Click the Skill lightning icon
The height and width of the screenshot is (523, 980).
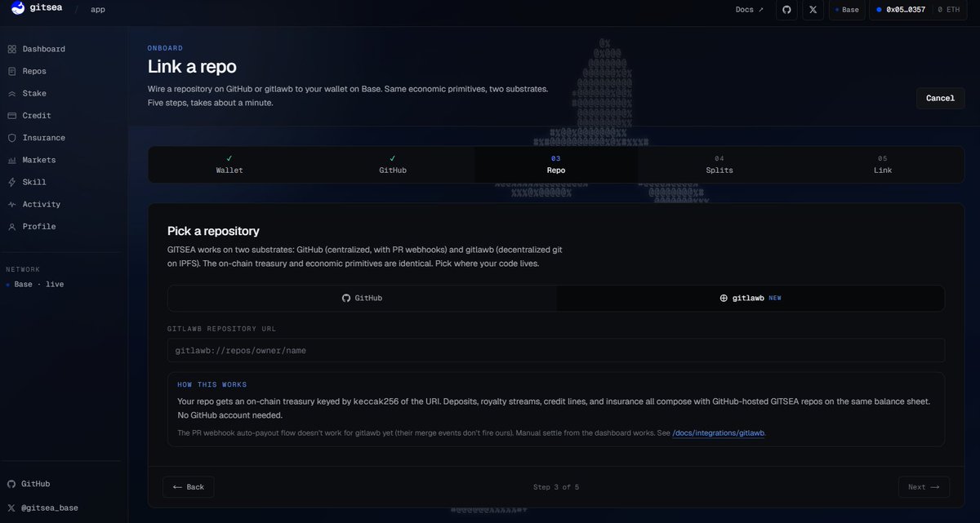[x=12, y=182]
